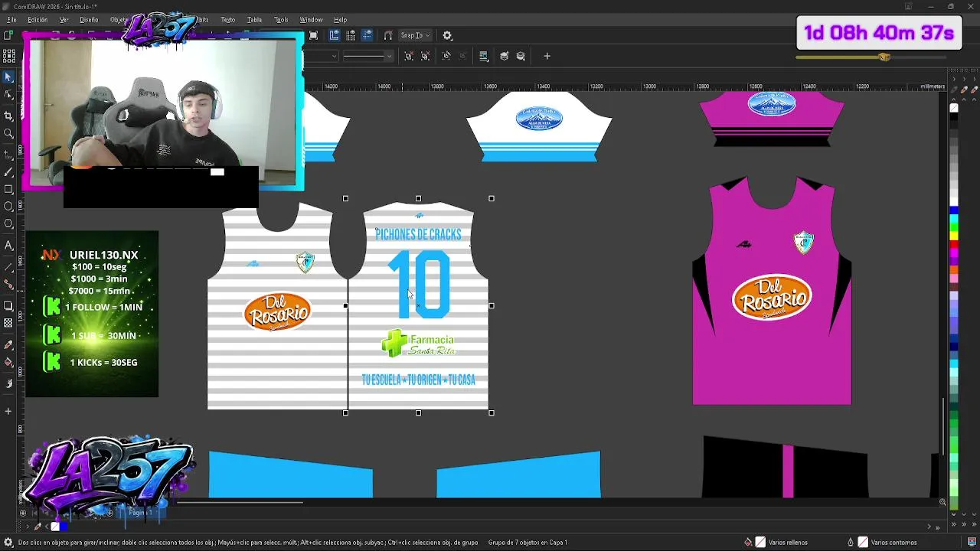980x551 pixels.
Task: Click the full-screen preview icon
Action: (x=313, y=35)
